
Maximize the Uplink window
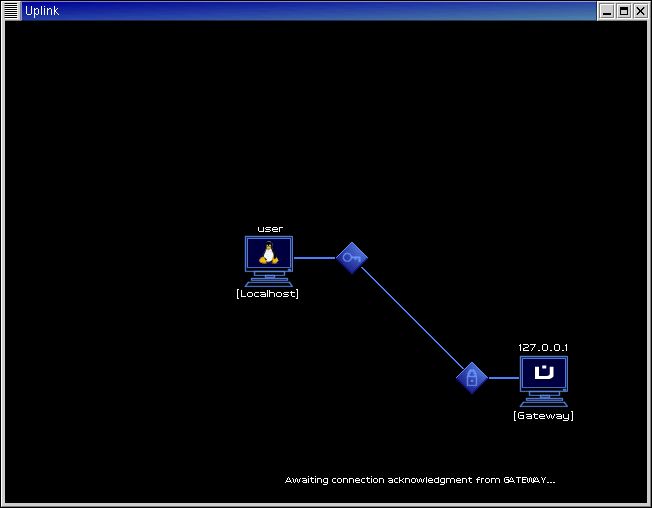tap(624, 11)
